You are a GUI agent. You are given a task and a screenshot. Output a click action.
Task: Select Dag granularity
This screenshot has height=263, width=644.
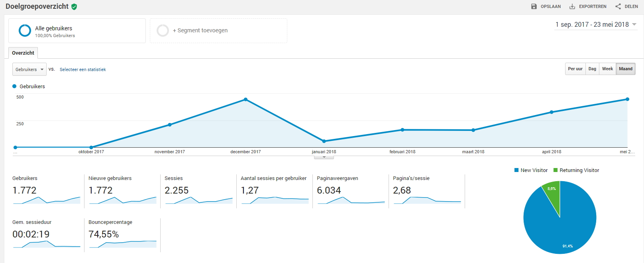point(592,69)
